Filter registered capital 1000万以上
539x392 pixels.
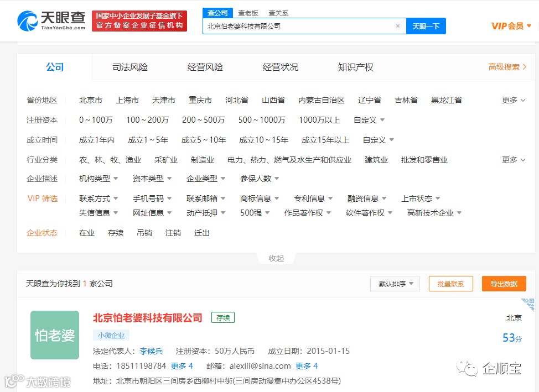(x=319, y=120)
